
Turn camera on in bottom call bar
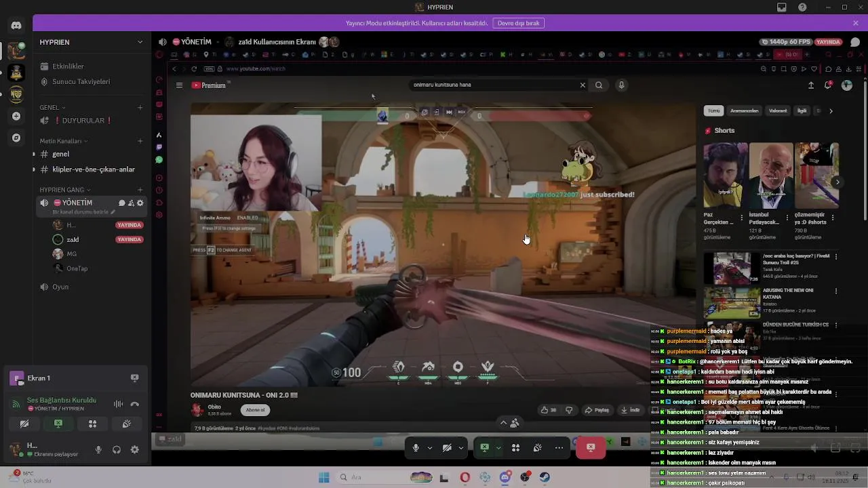point(447,447)
